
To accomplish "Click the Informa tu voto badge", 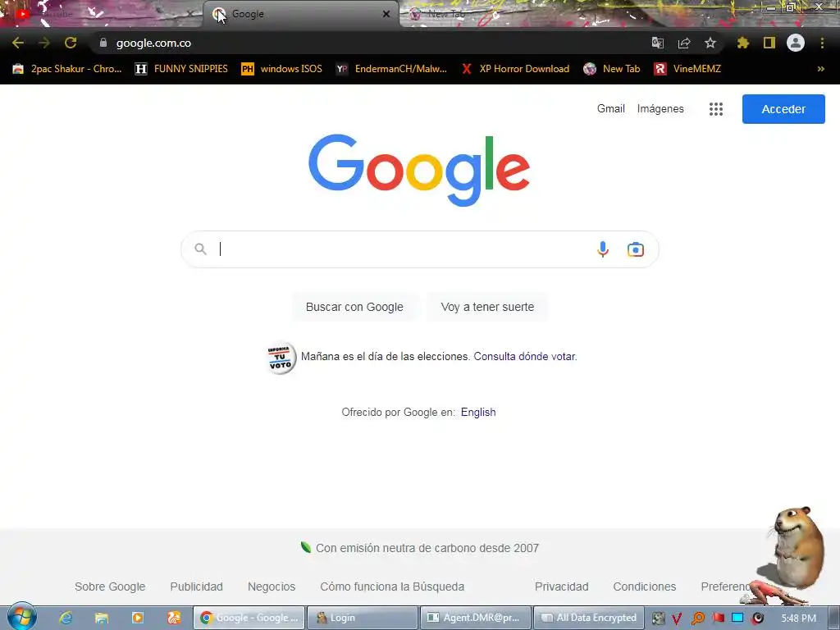I will 281,358.
